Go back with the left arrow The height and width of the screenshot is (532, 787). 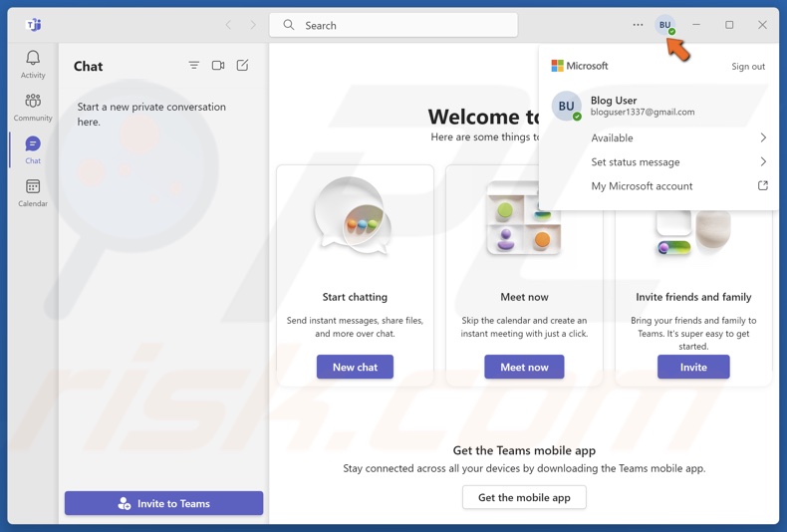(228, 25)
